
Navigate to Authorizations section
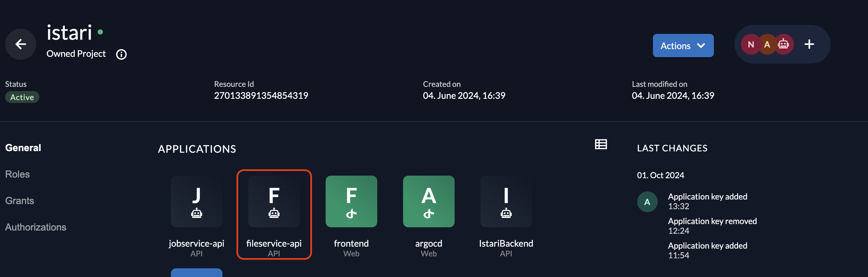[36, 227]
